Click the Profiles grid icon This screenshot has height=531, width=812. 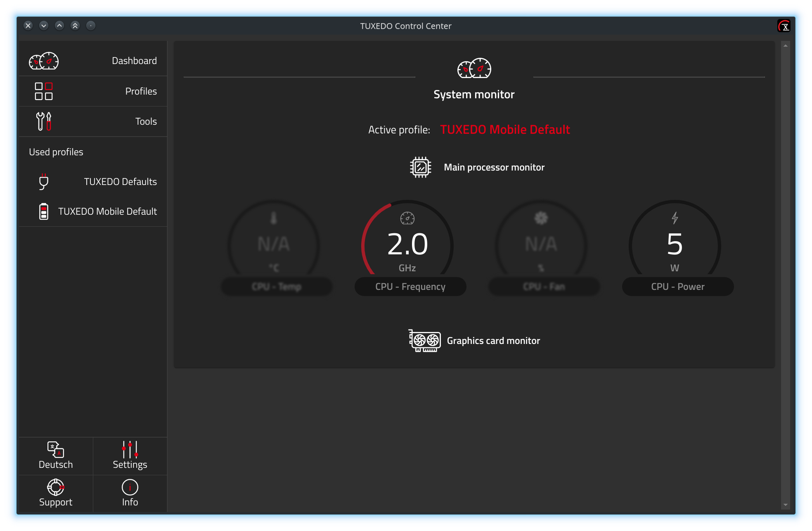(44, 91)
